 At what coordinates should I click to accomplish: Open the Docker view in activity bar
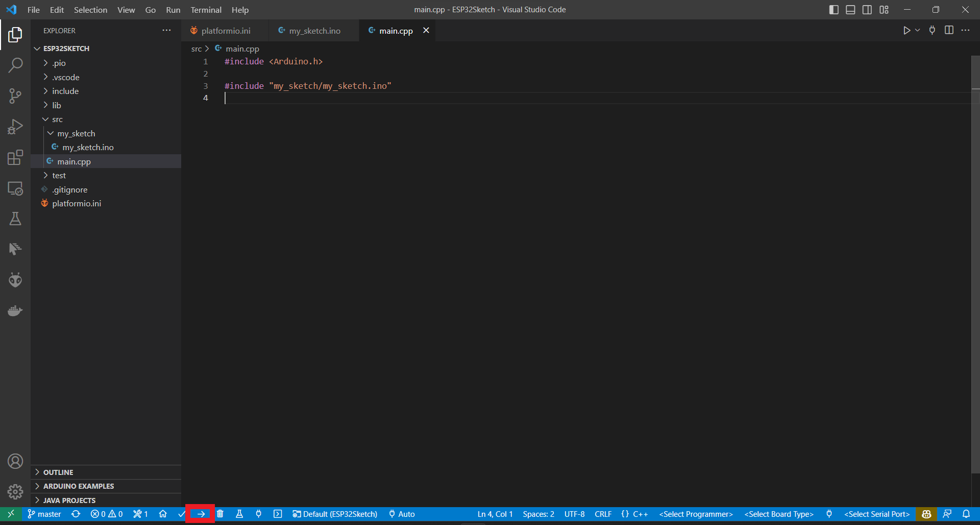15,311
